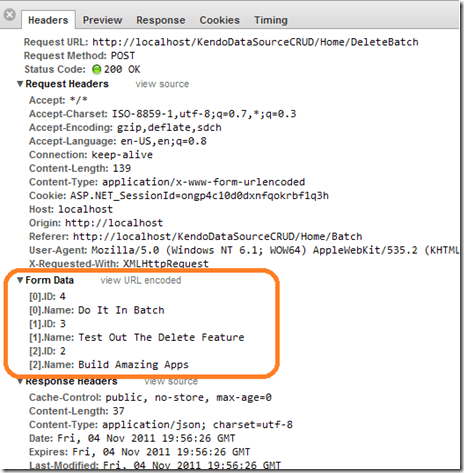Select application/json; charset=utf-8 value

(x=197, y=425)
